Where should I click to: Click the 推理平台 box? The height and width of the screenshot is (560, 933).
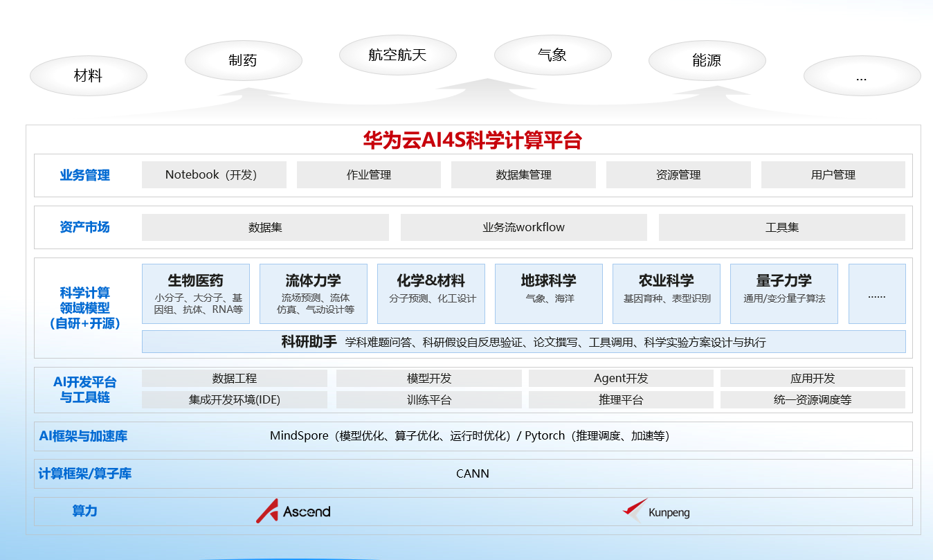[621, 399]
